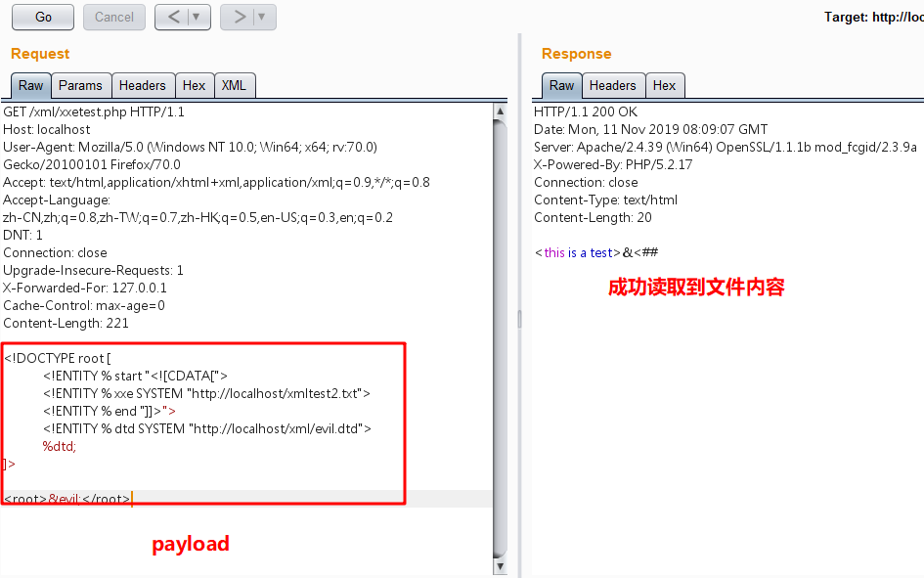The image size is (924, 578).
Task: Click the response 'Date: Mon, 11 Nov 2019' line
Action: pyautogui.click(x=650, y=130)
